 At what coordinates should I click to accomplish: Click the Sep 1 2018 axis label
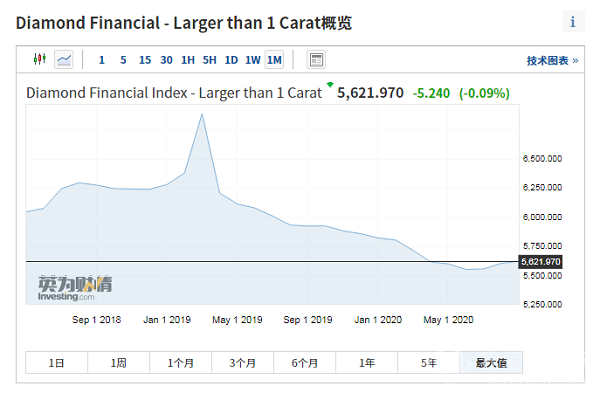pos(96,320)
